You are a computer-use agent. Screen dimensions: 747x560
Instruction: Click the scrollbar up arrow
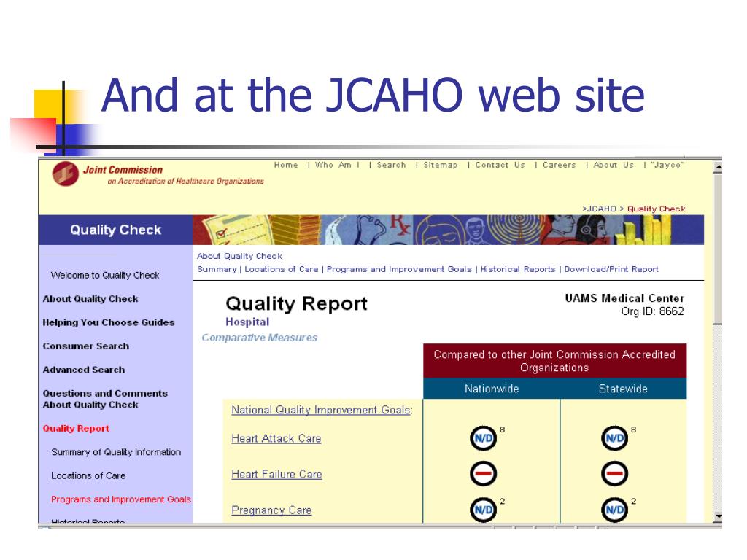(718, 167)
